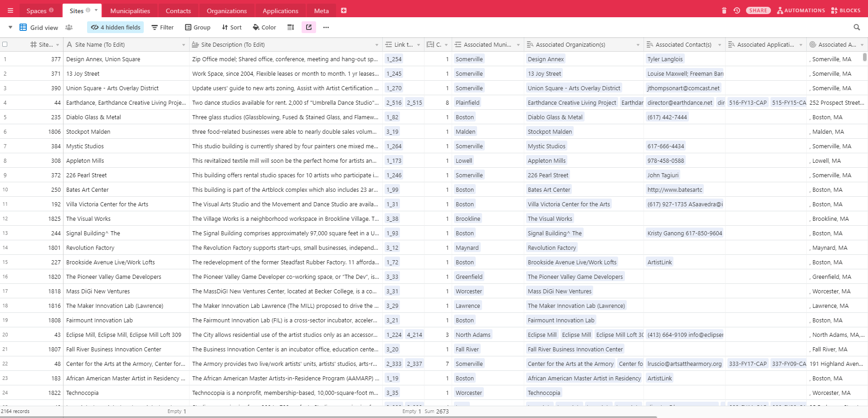Viewport: 868px width, 418px height.
Task: Click the Appleton Mills organization chip
Action: point(546,160)
